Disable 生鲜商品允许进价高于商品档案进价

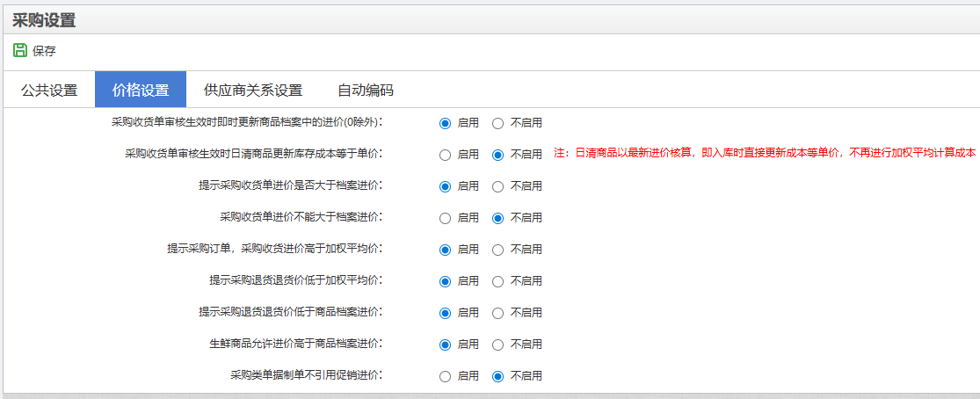point(498,345)
